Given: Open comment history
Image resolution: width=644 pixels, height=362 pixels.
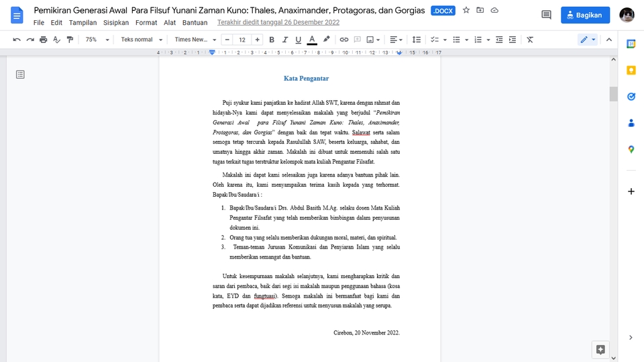Looking at the screenshot, I should (546, 15).
